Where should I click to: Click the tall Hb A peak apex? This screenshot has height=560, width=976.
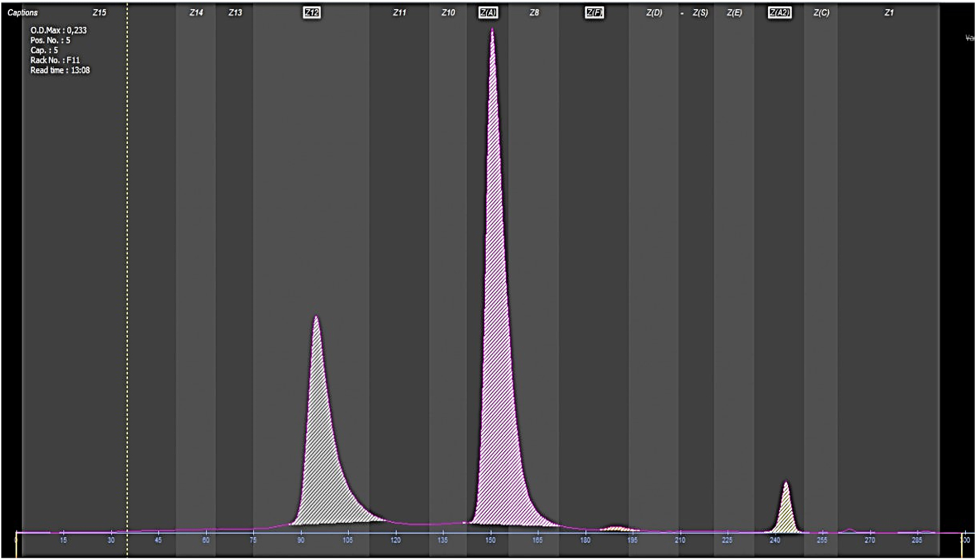click(492, 30)
